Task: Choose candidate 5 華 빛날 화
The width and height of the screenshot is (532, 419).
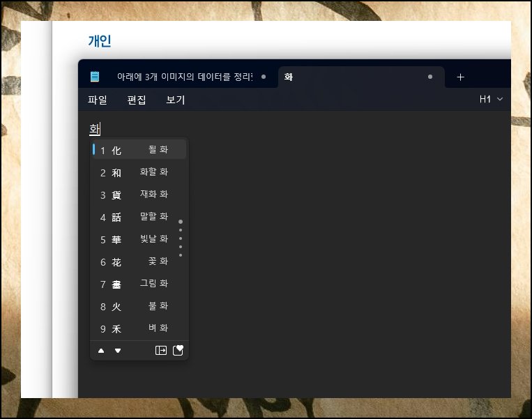Action: click(139, 240)
